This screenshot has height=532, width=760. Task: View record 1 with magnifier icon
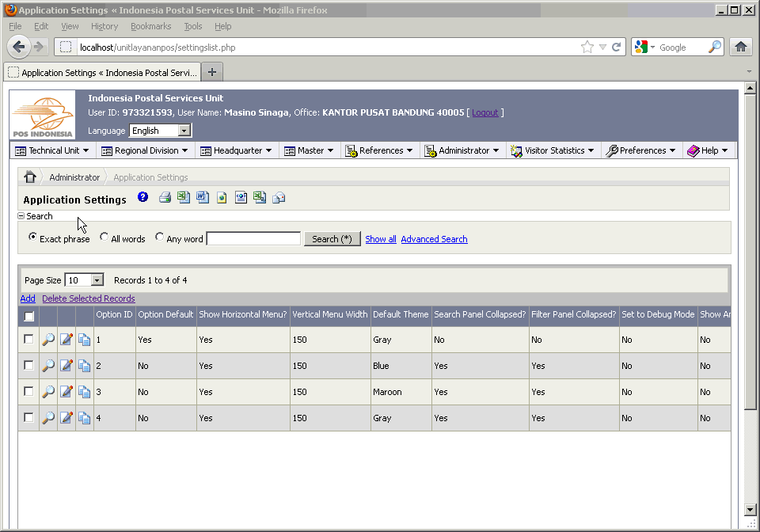[x=48, y=340]
